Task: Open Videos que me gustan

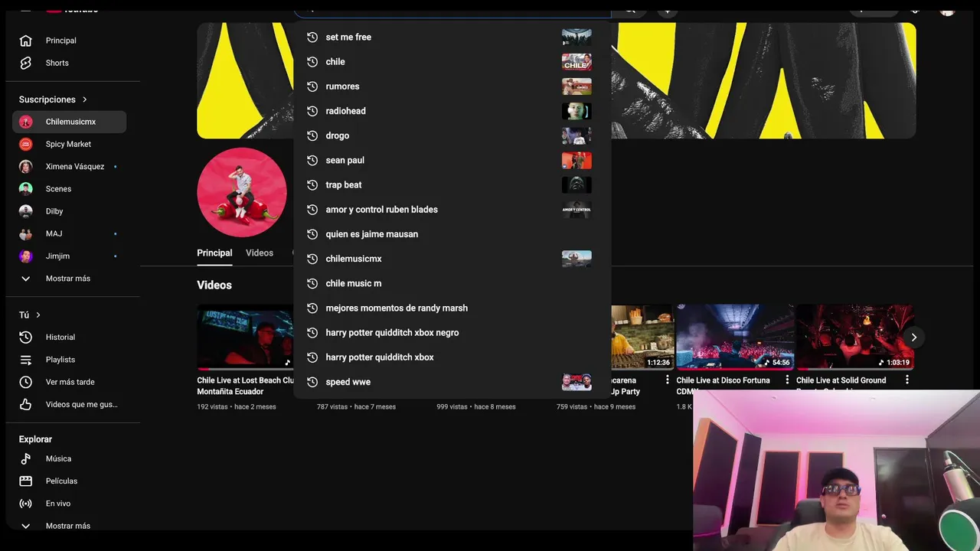Action: (x=69, y=404)
